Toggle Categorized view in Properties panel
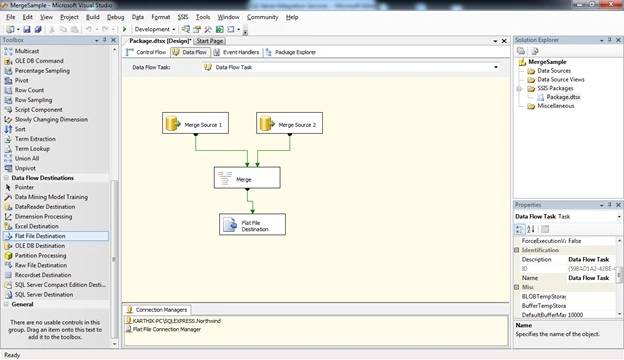This screenshot has width=624, height=360. click(x=520, y=229)
